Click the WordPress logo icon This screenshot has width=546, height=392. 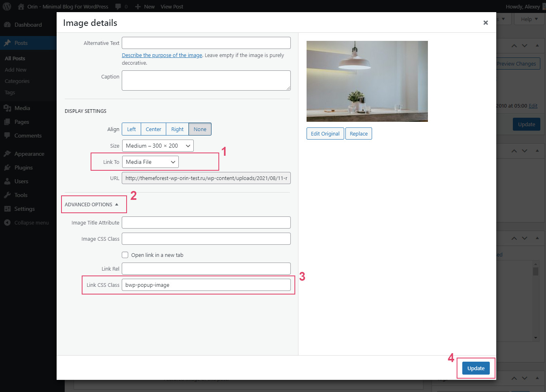7,6
